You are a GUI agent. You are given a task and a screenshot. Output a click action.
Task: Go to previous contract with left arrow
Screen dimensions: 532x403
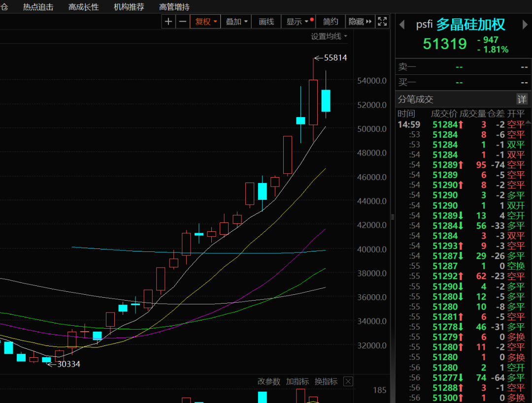(402, 25)
